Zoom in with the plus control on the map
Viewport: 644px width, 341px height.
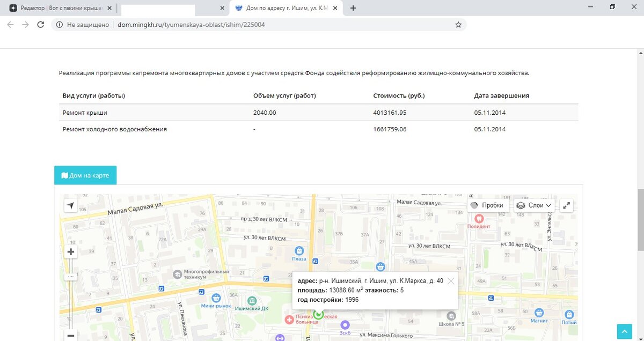click(x=70, y=251)
